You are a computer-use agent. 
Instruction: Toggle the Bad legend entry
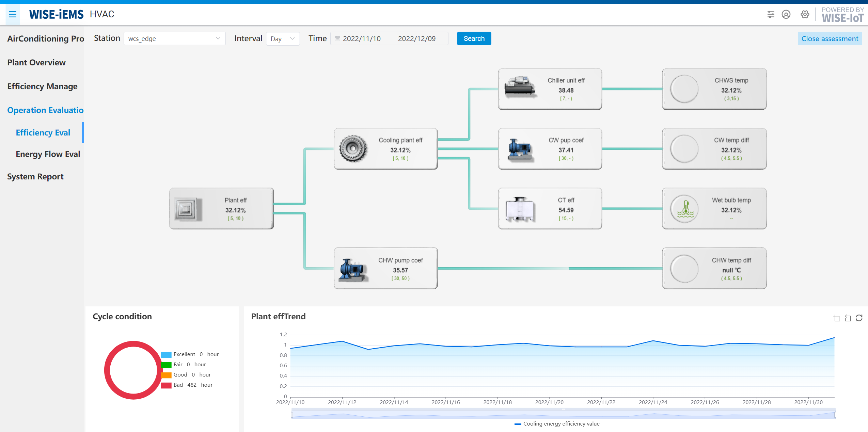(x=187, y=385)
